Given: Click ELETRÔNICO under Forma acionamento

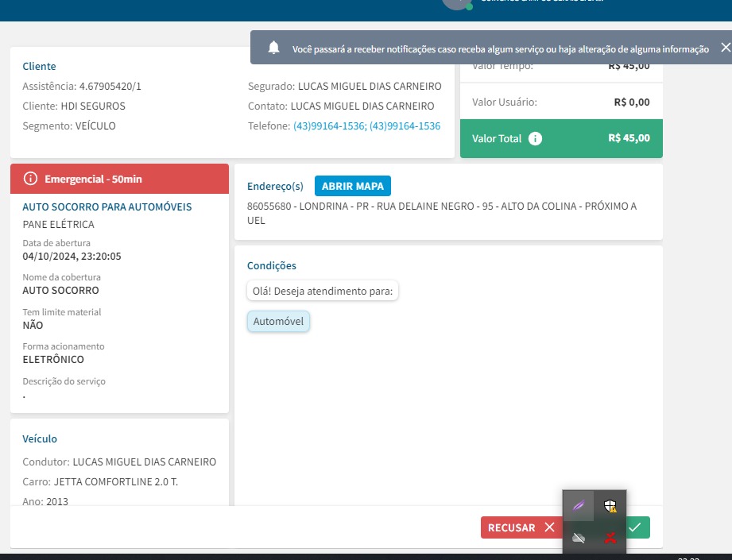Looking at the screenshot, I should point(53,359).
